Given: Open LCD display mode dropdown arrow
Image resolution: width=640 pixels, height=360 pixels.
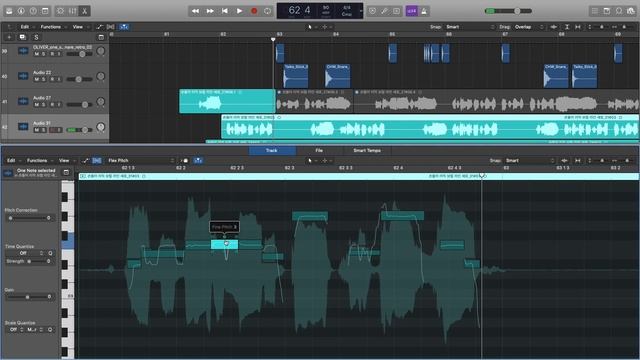Looking at the screenshot, I should [361, 11].
